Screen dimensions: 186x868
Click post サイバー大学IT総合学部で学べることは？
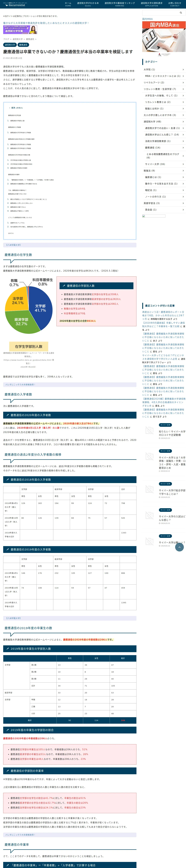172,492
